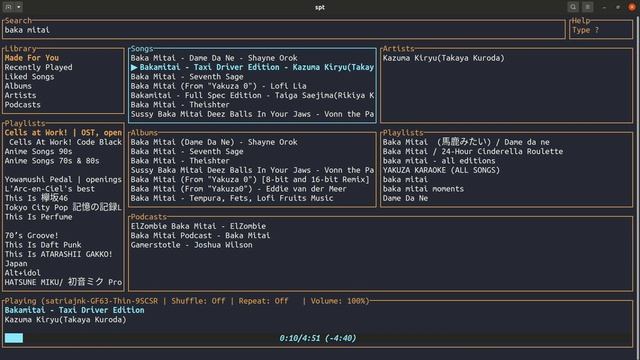Open sidebar playlist L'Arc-en-Ciel's best
This screenshot has width=640, height=360.
coord(50,189)
